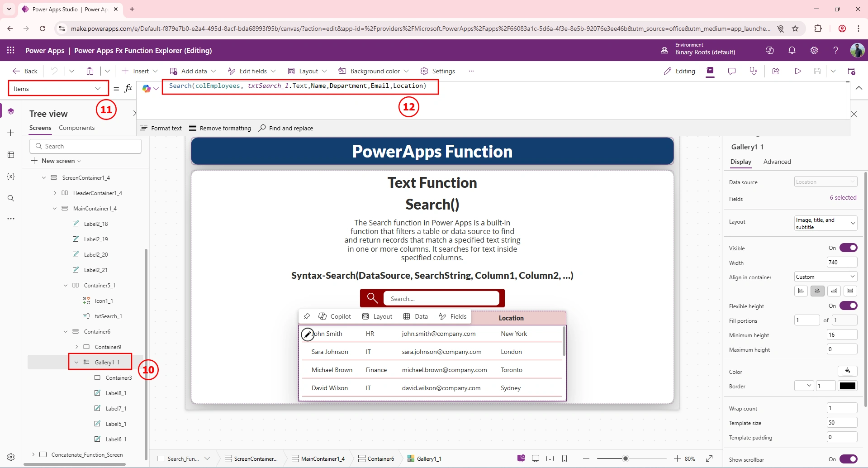Reload the browser page
Viewport: 868px width, 468px height.
tap(43, 29)
